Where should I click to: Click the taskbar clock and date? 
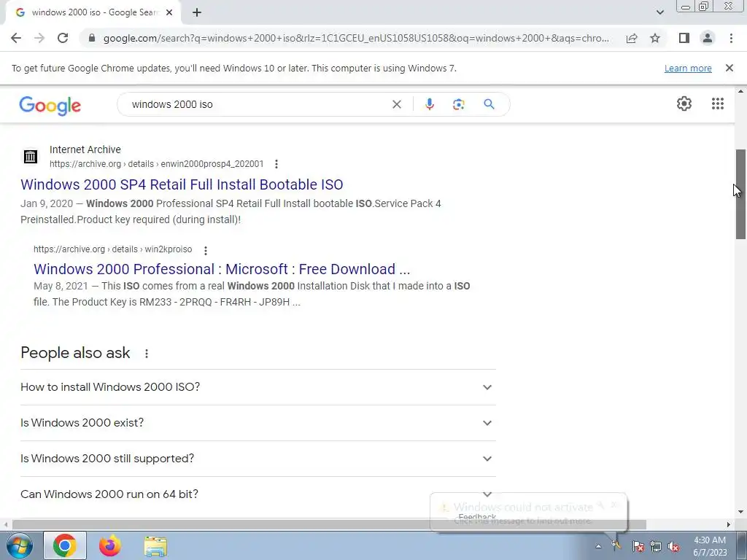tap(710, 546)
